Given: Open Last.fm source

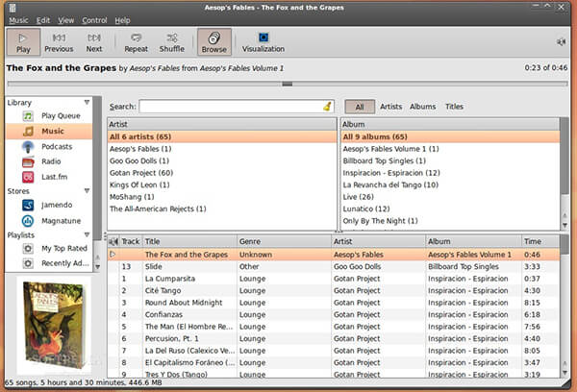Looking at the screenshot, I should coord(49,177).
